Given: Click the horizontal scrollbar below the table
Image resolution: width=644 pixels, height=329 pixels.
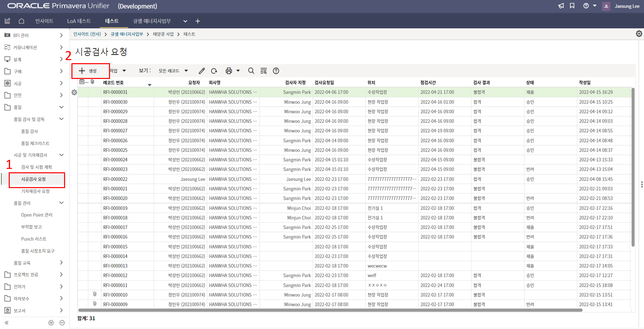Looking at the screenshot, I should coord(330,310).
